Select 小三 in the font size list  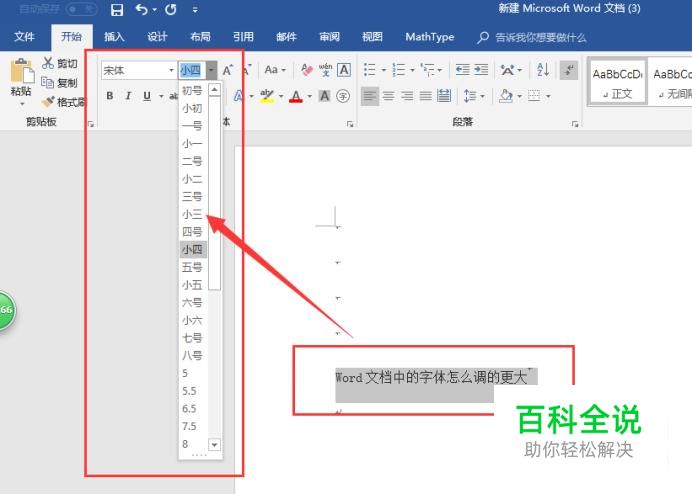192,215
